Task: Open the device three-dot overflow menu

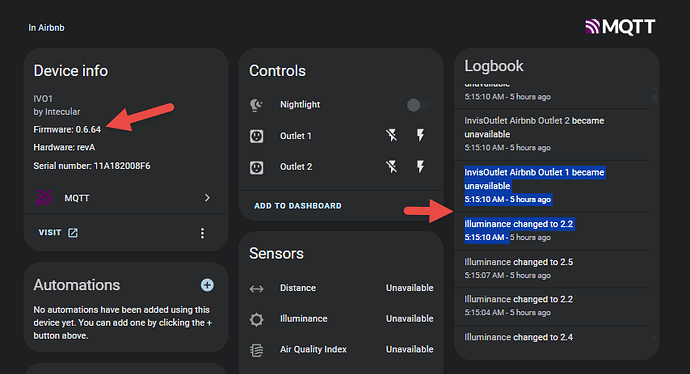Action: click(202, 233)
